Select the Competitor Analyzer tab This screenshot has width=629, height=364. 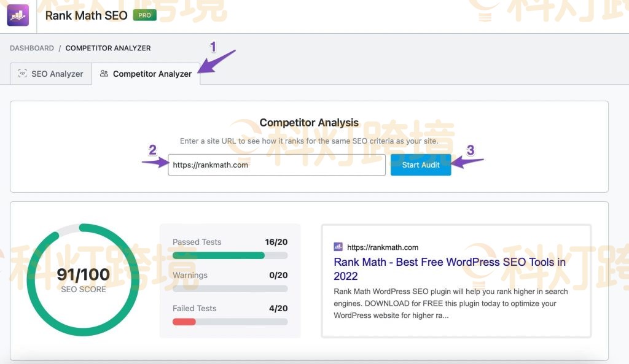146,74
